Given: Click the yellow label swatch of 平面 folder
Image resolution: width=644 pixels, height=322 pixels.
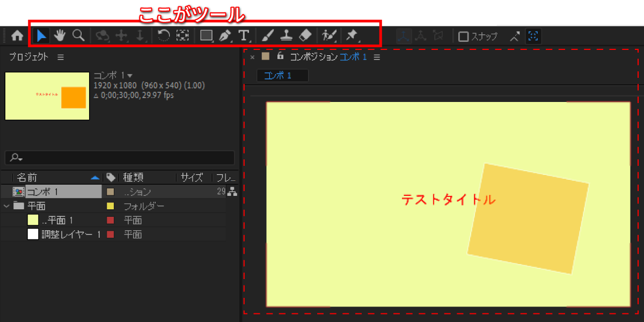Looking at the screenshot, I should 111,206.
